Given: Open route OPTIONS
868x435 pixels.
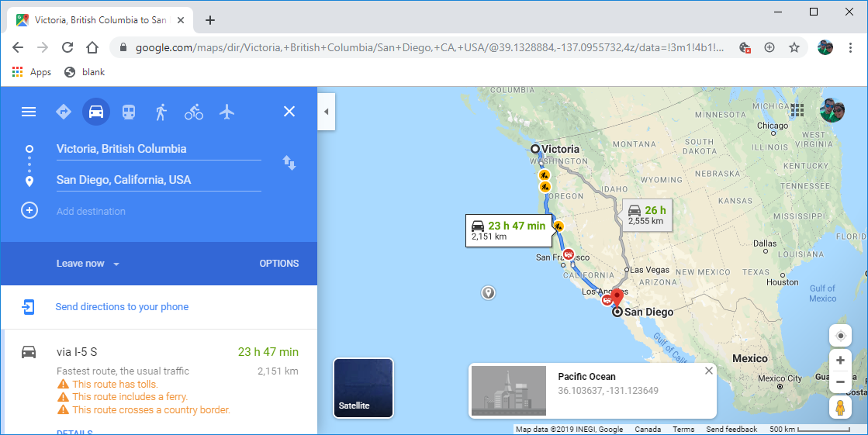Looking at the screenshot, I should (279, 264).
